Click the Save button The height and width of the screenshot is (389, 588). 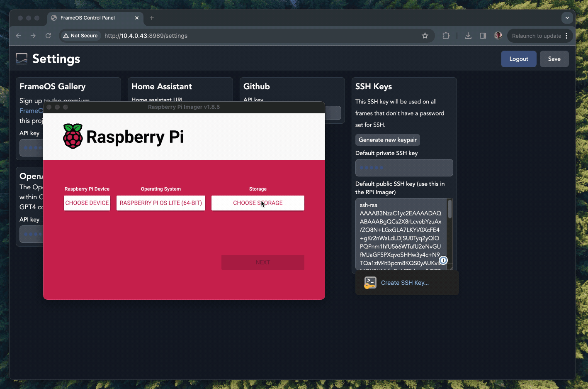[x=554, y=59]
